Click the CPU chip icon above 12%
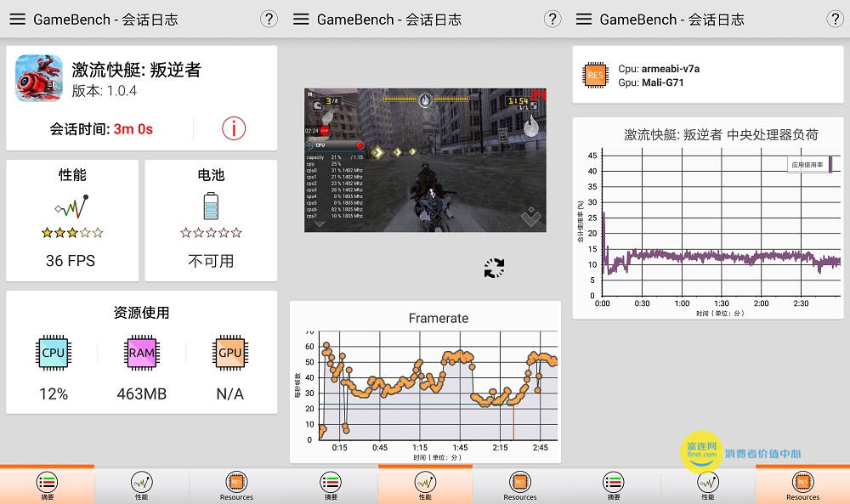 point(54,352)
